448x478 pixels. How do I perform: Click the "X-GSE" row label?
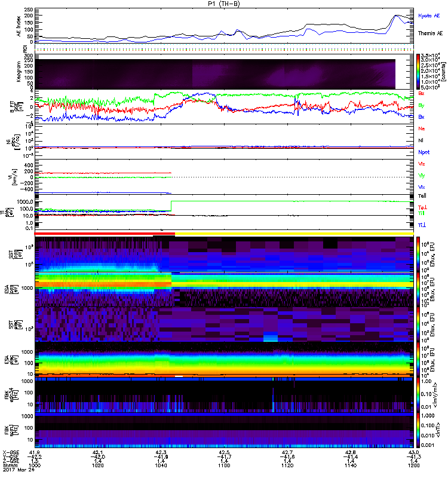coord(11,452)
